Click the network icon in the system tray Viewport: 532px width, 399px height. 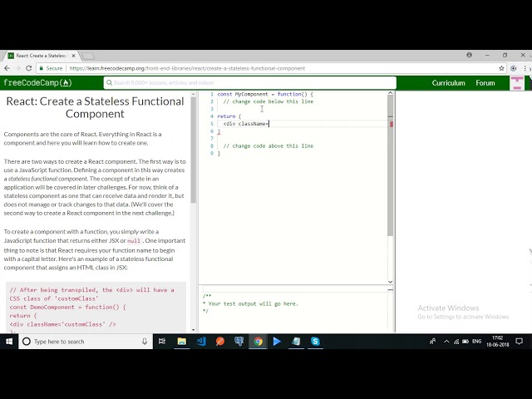click(456, 342)
